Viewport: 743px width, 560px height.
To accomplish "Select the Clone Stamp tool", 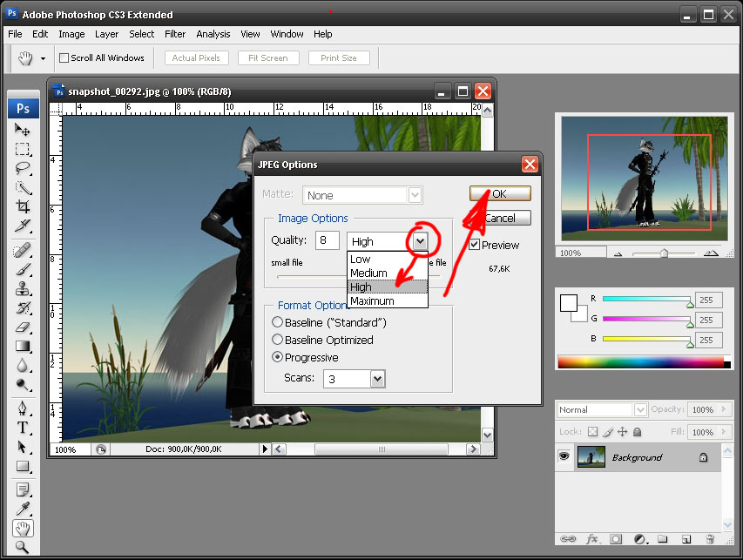I will click(23, 287).
